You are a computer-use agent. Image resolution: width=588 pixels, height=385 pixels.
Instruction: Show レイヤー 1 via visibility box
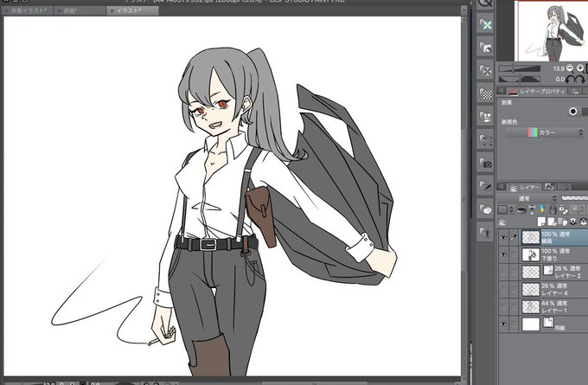[x=503, y=306]
